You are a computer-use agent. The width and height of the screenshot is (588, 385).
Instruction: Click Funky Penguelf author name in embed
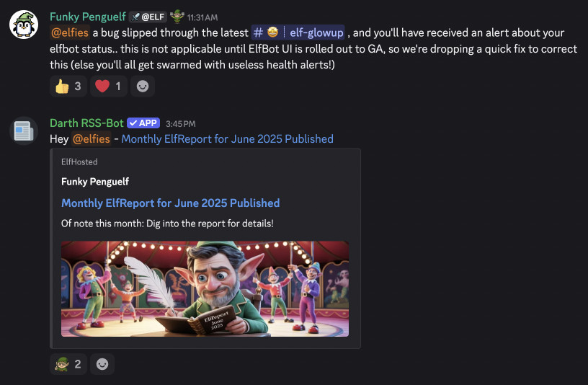tap(95, 182)
